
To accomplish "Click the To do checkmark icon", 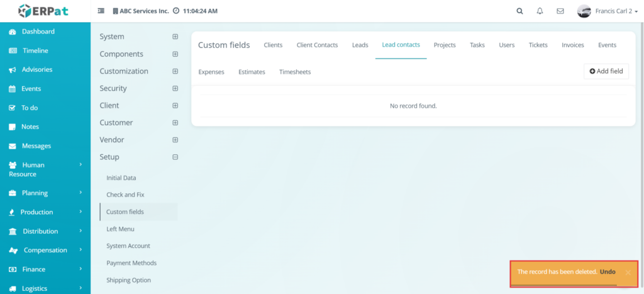I will point(13,108).
